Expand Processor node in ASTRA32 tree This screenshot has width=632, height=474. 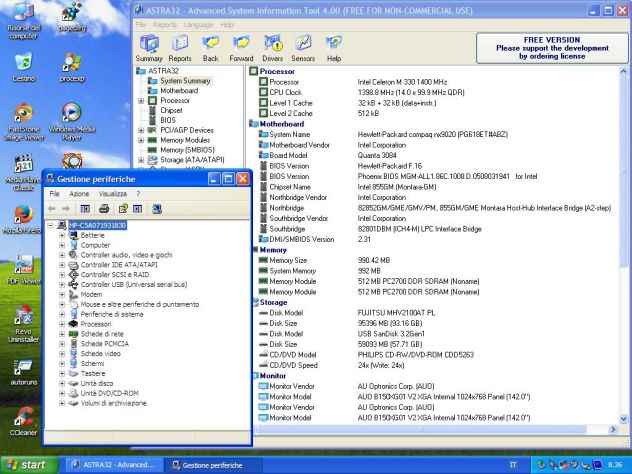pyautogui.click(x=141, y=100)
